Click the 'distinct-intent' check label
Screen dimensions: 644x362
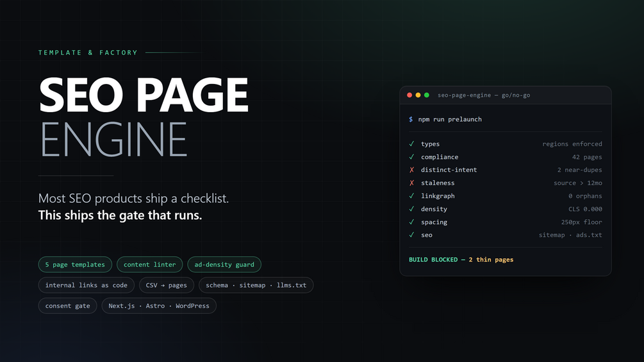pos(449,170)
